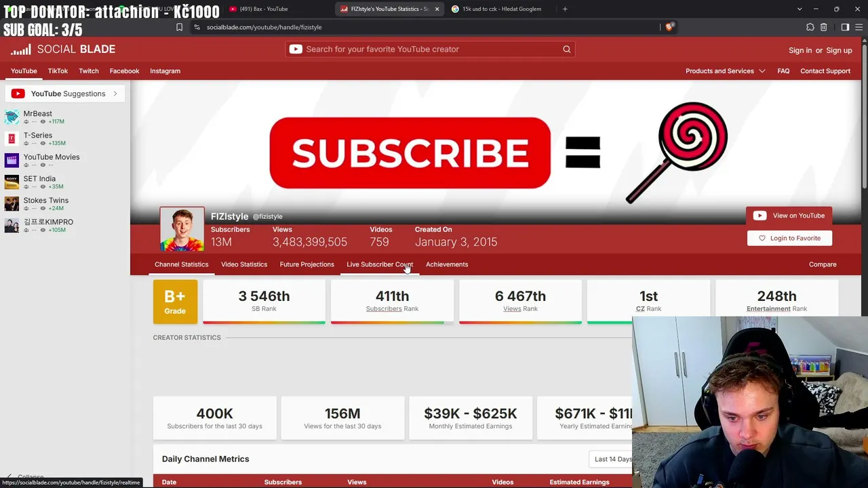
Task: Open the Channel Statistics tab
Action: [x=181, y=264]
